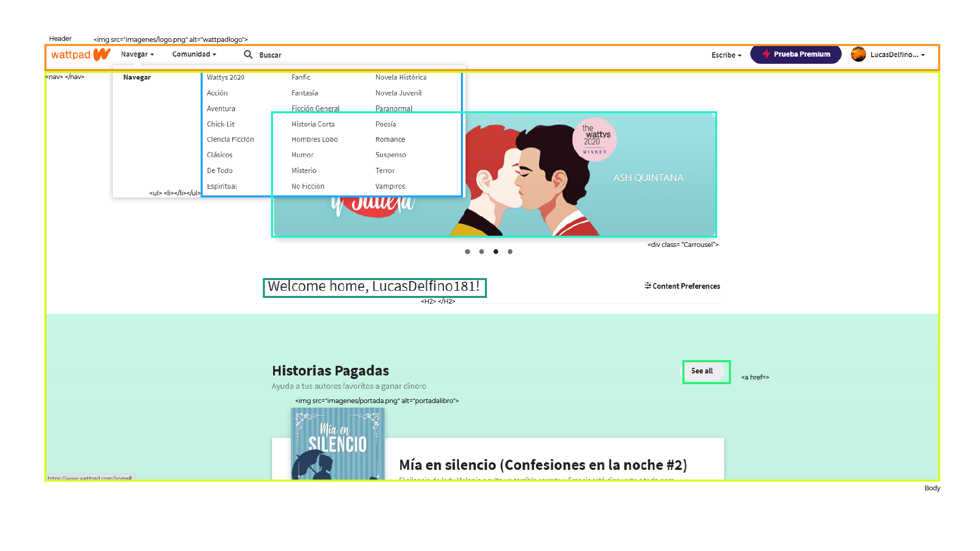This screenshot has width=980, height=551.
Task: Click the Content Preferences sliders icon
Action: (x=647, y=286)
